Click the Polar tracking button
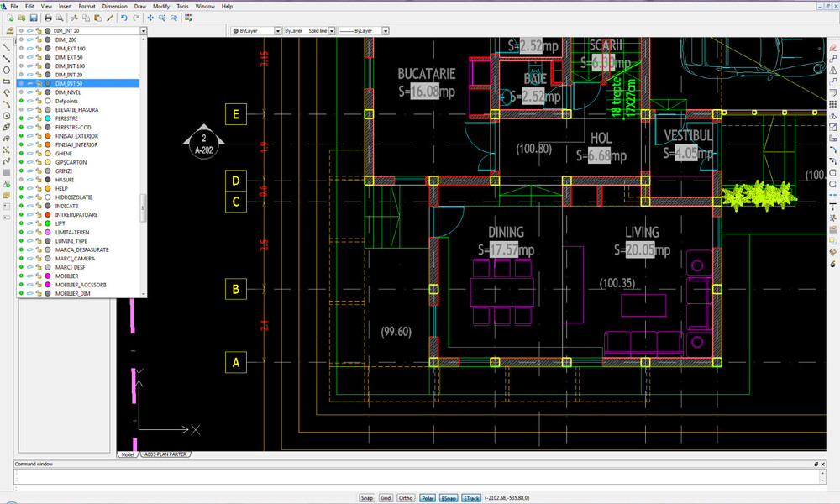The height and width of the screenshot is (504, 840). click(x=428, y=497)
